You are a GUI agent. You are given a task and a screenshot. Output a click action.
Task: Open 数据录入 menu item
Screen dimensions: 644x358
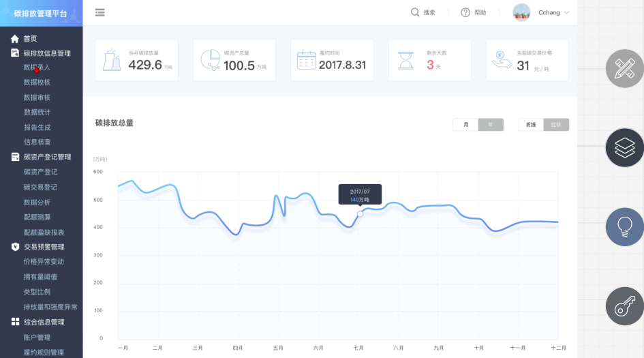click(x=37, y=68)
